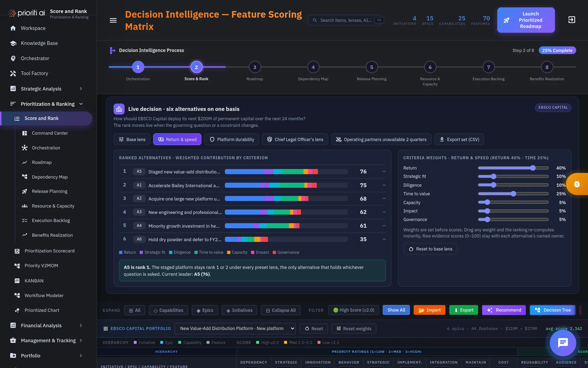This screenshot has height=368, width=588.
Task: Click the Portfolio folder star icon
Action: tap(13, 356)
